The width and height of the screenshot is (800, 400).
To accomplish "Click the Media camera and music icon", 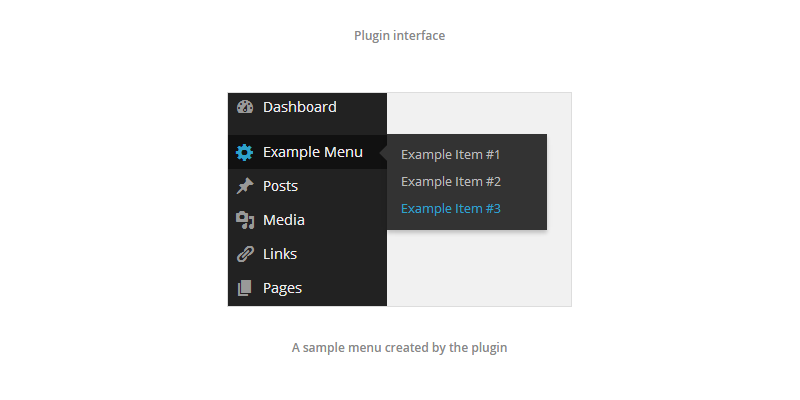I will (x=245, y=220).
